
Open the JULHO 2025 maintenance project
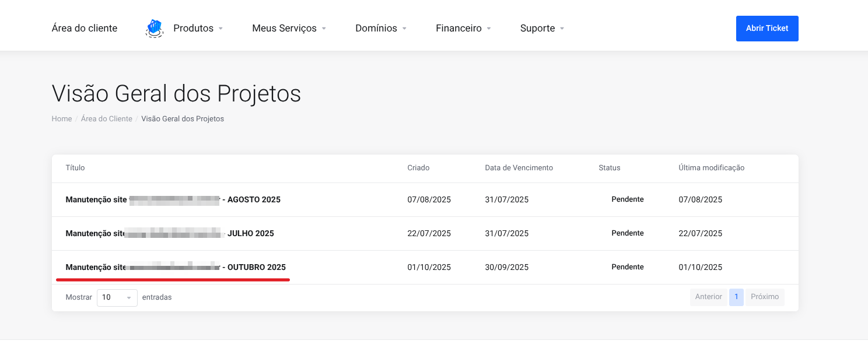tap(169, 234)
